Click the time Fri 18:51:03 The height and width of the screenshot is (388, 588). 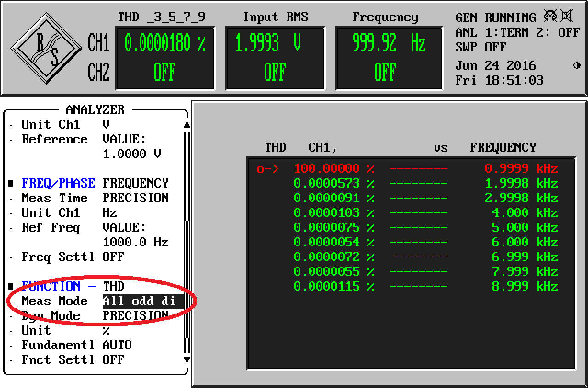499,80
